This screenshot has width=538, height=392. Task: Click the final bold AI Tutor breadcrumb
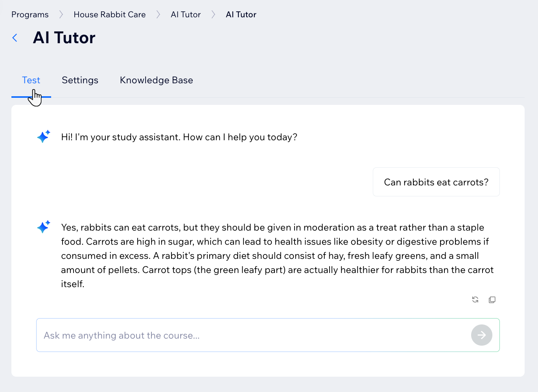pos(241,15)
